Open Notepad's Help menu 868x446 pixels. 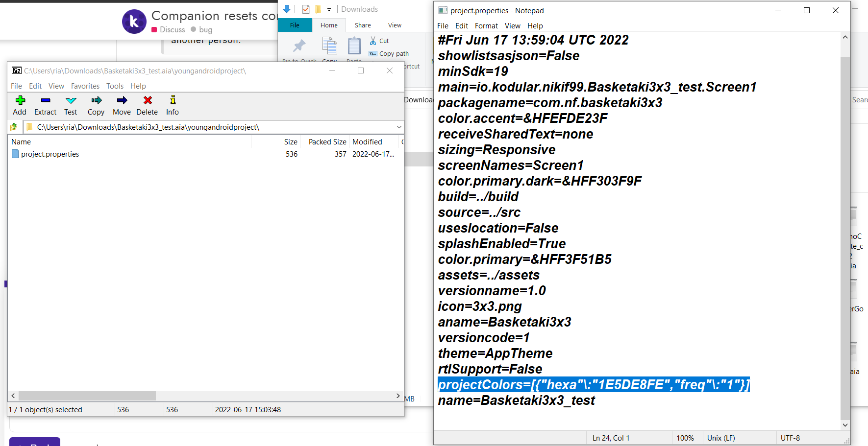[535, 26]
